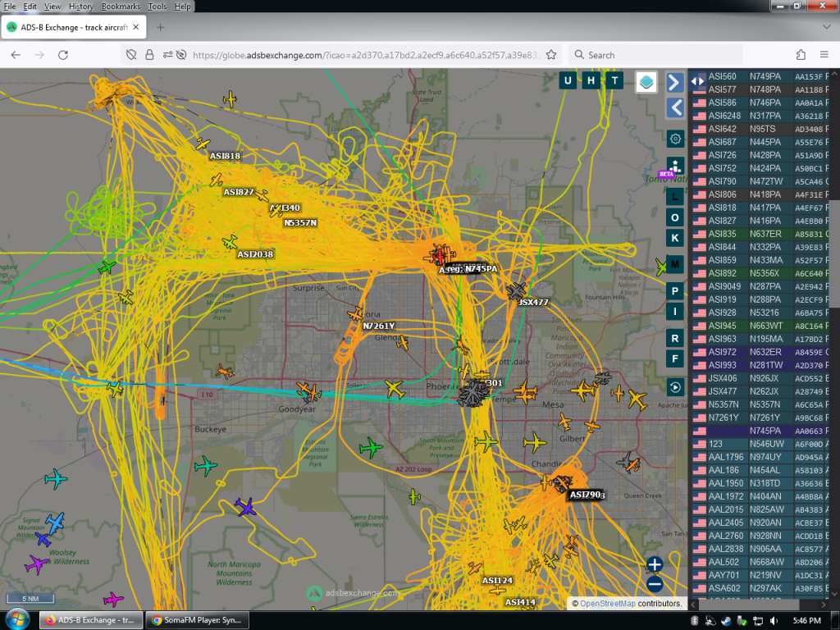Open a new browser tab
This screenshot has width=840, height=630.
(x=160, y=27)
